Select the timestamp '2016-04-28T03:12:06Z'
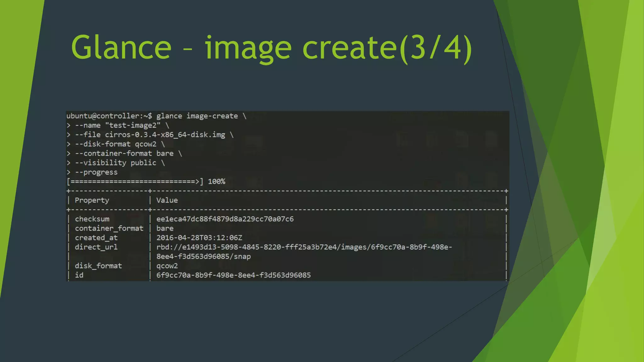Viewport: 644px width, 362px height. tap(199, 238)
